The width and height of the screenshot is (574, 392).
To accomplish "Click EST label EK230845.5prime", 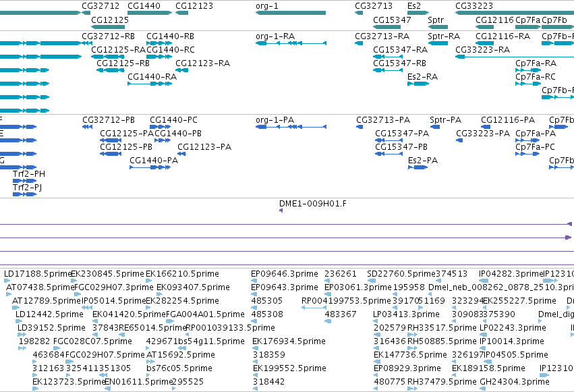I will coord(107,274).
